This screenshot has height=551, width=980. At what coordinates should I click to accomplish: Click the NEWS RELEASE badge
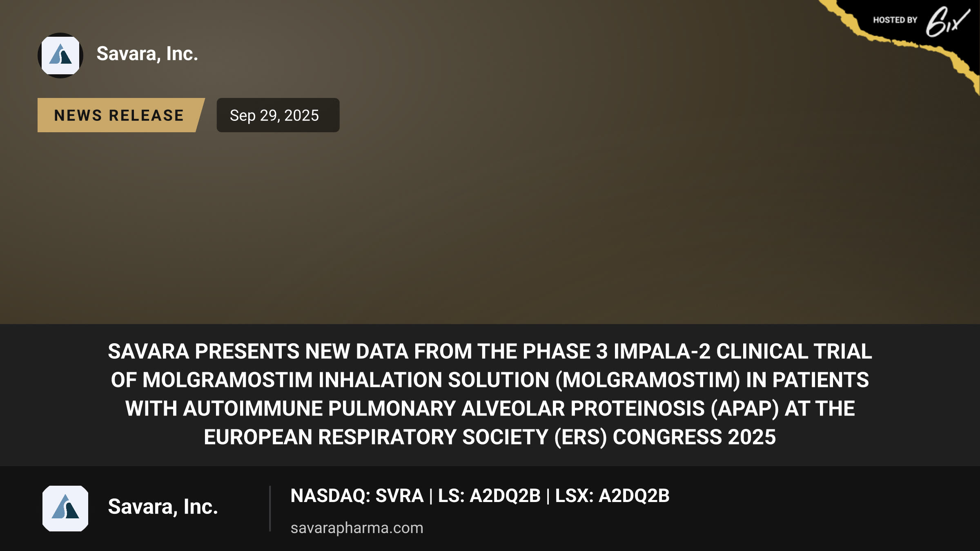click(121, 115)
